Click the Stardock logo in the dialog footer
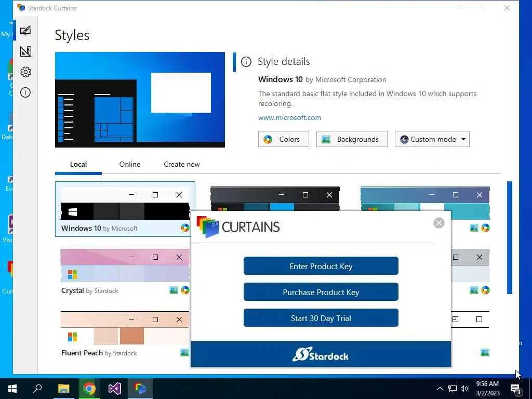The image size is (532, 399). [x=321, y=354]
